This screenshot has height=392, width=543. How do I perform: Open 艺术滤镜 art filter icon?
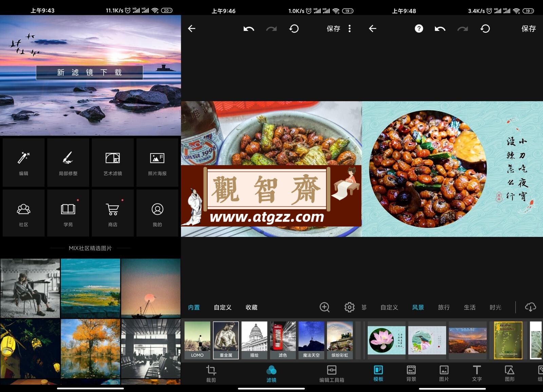[x=113, y=162]
